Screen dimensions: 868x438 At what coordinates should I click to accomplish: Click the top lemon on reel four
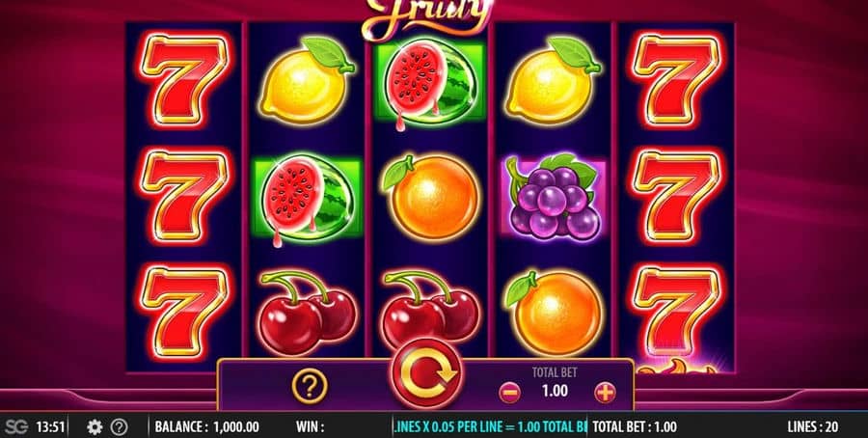(x=553, y=80)
